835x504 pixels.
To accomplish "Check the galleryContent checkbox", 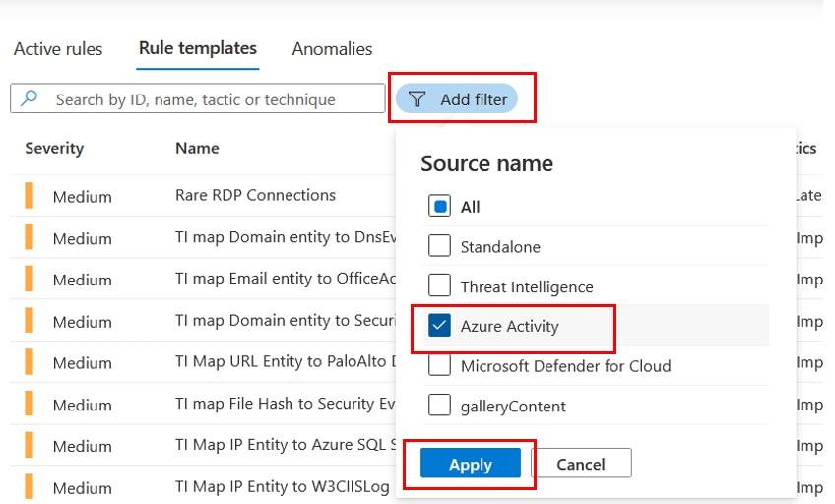I will [439, 405].
